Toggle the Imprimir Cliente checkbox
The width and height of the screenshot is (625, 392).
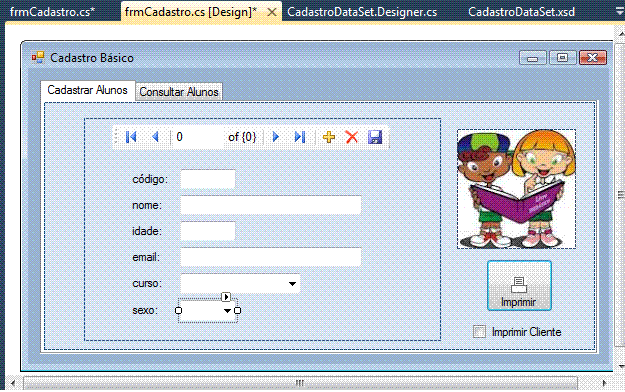[x=479, y=331]
